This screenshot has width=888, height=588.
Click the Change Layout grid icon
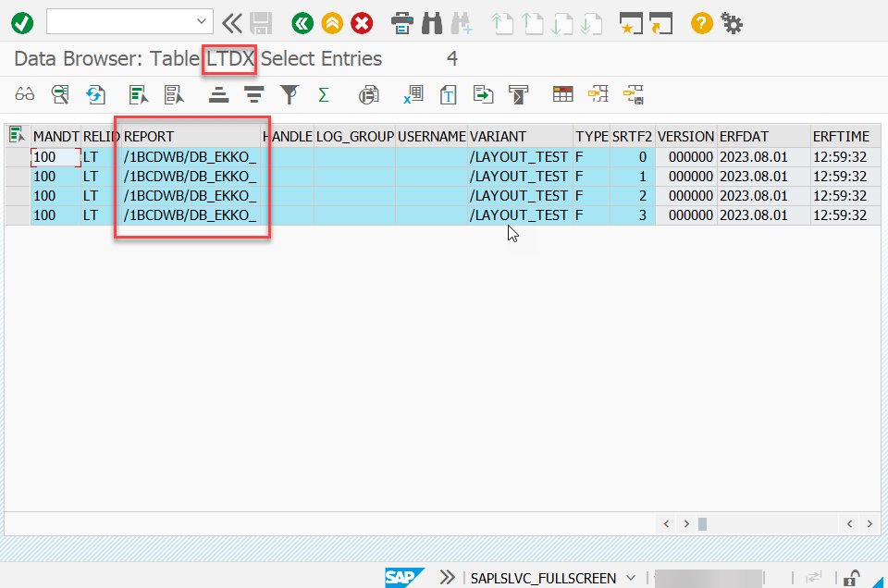pos(563,94)
